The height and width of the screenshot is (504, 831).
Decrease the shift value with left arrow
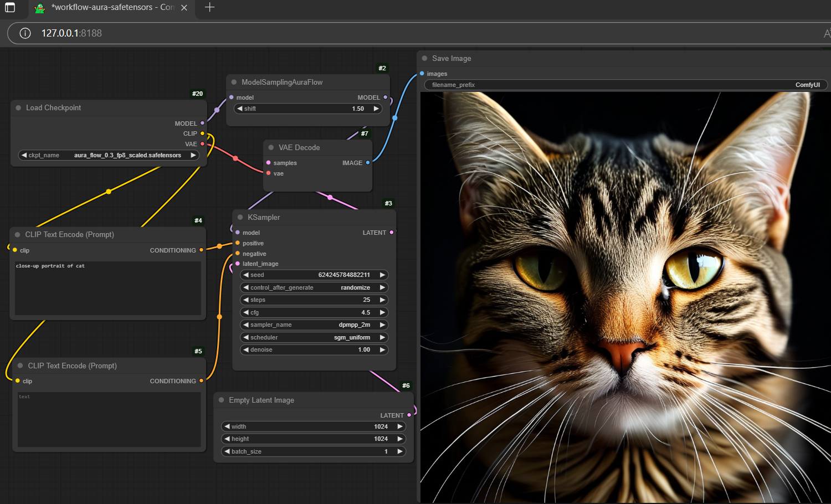[x=239, y=109]
